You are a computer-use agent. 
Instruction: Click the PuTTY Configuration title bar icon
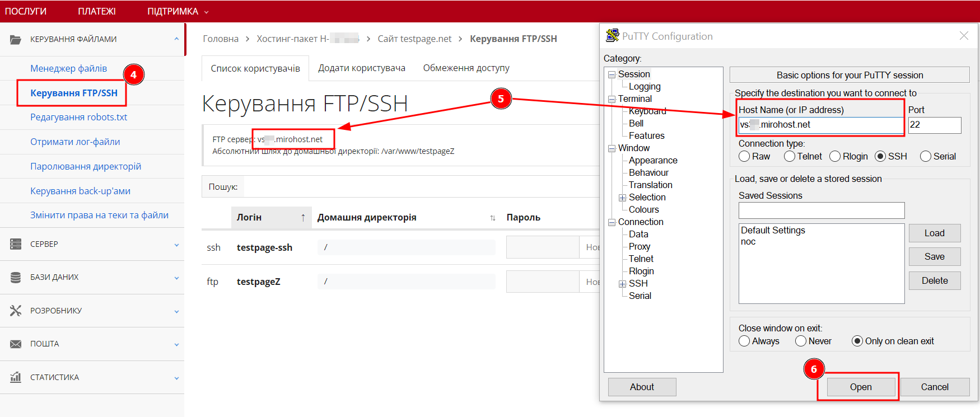tap(613, 36)
